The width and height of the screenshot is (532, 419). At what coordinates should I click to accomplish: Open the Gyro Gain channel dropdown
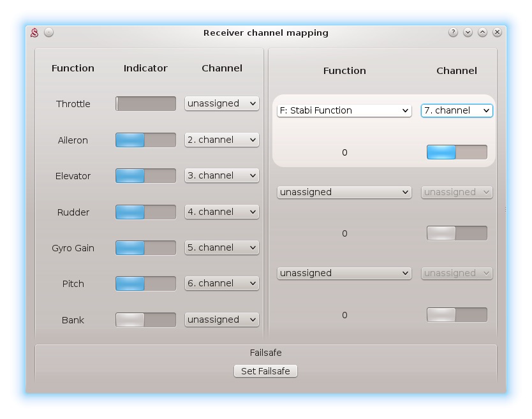coord(221,247)
